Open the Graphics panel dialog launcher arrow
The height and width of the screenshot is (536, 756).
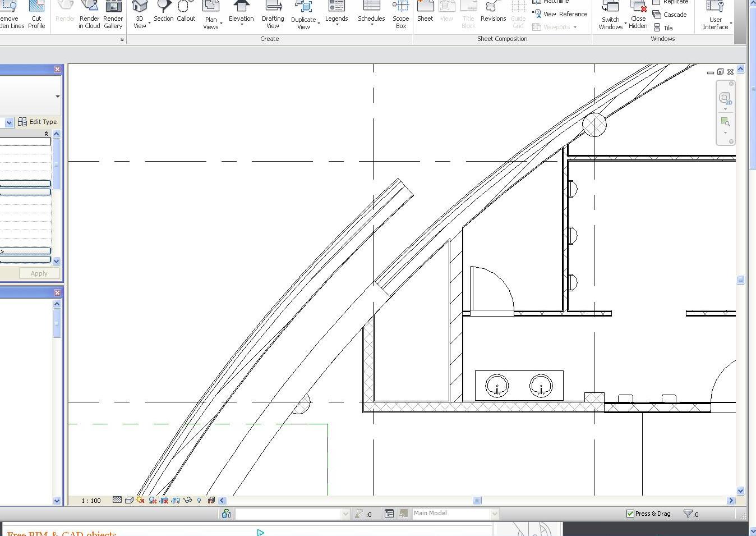coord(122,39)
